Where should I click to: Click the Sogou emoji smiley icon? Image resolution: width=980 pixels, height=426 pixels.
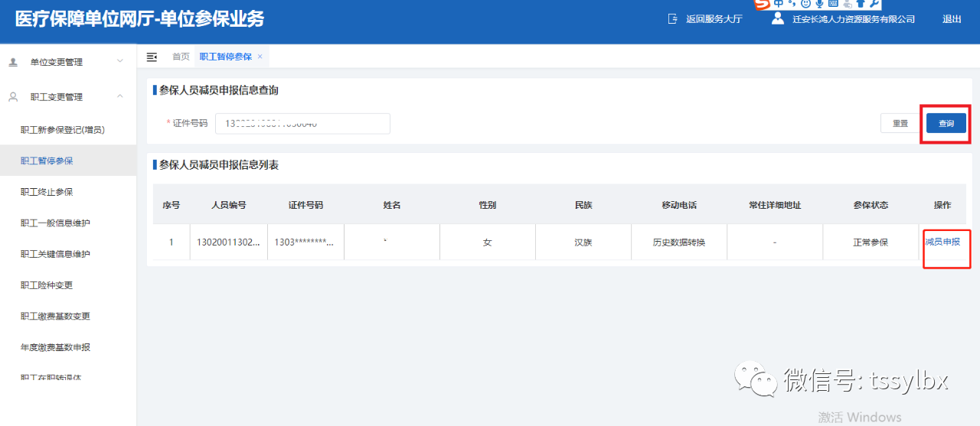coord(805,4)
